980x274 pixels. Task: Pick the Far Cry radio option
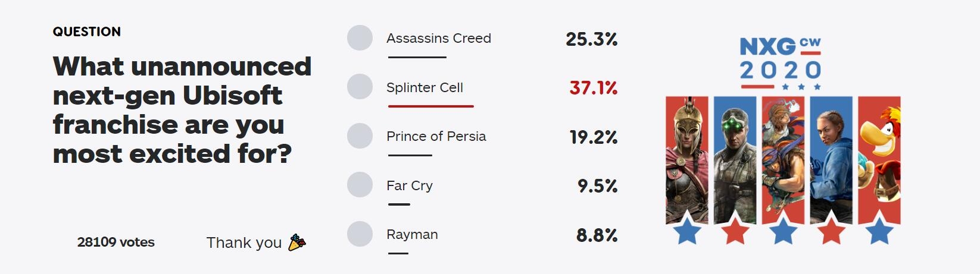point(360,185)
